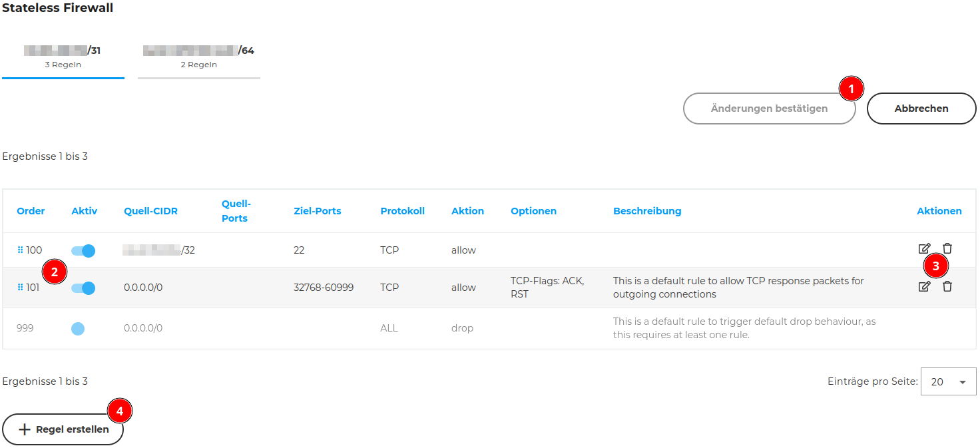Delete rule 100 using trash icon

(x=947, y=248)
